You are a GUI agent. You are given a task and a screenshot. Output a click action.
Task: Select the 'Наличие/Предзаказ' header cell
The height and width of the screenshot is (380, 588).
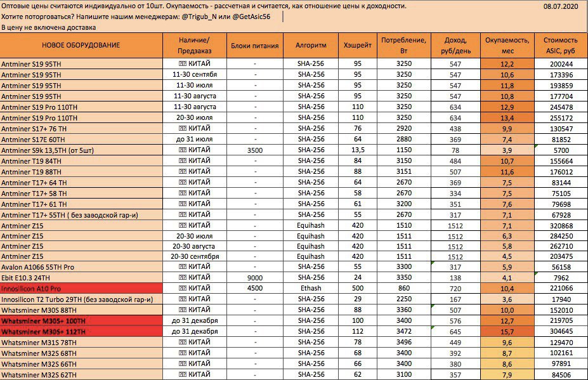pyautogui.click(x=195, y=46)
